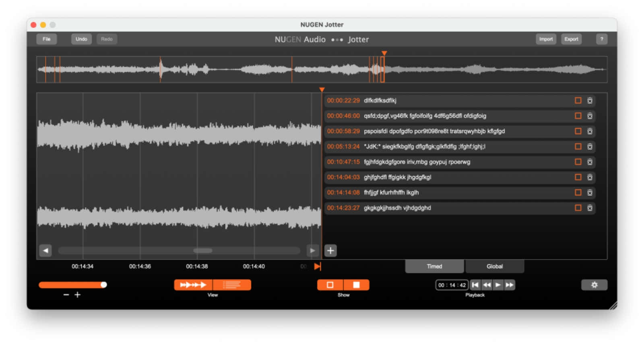Select timestamp 00:05:13:24
The height and width of the screenshot is (345, 644).
[343, 146]
